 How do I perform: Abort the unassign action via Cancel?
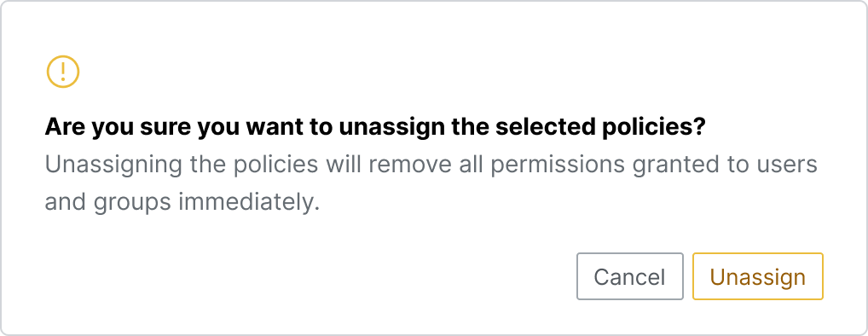click(x=630, y=276)
